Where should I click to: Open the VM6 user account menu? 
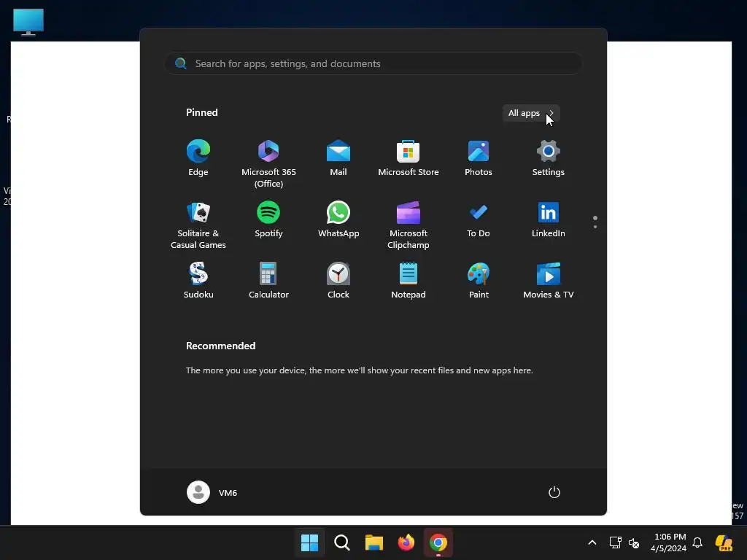coord(212,492)
